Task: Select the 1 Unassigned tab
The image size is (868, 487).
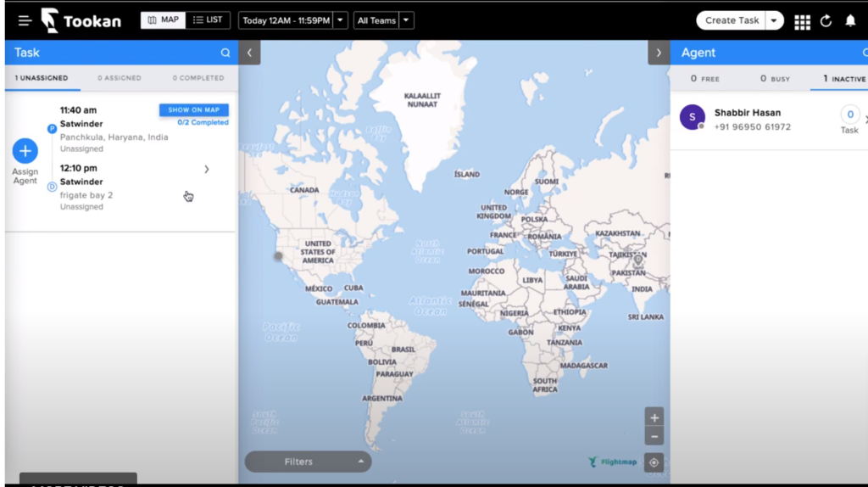Action: [x=42, y=78]
